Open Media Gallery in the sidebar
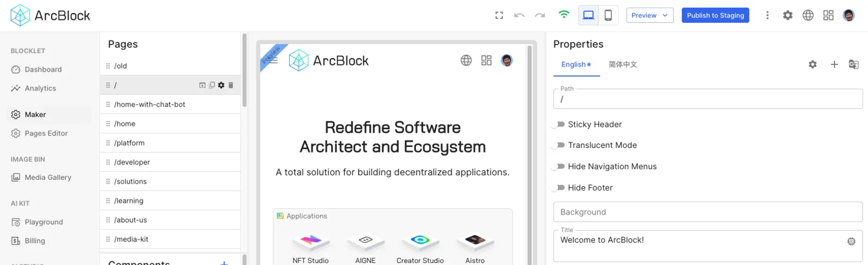 point(48,177)
